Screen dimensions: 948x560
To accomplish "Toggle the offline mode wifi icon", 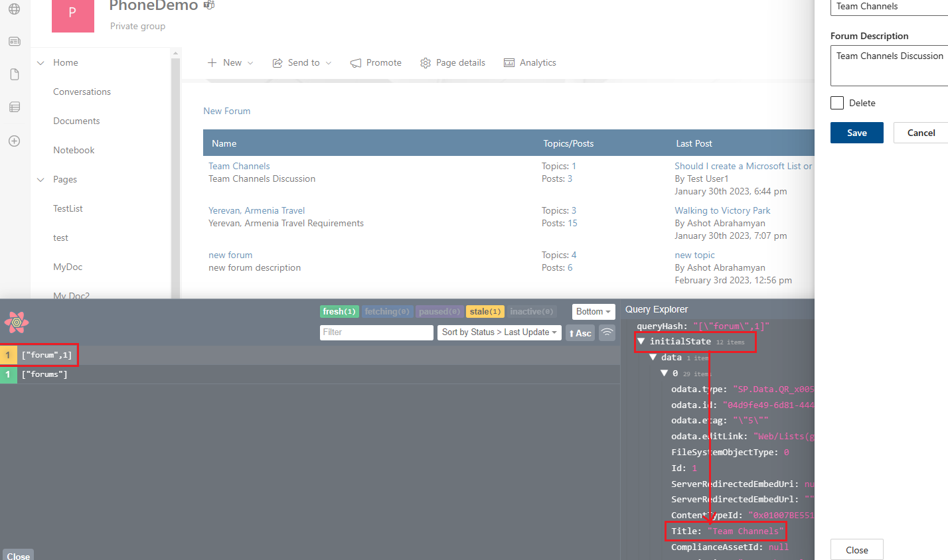I will pos(607,332).
